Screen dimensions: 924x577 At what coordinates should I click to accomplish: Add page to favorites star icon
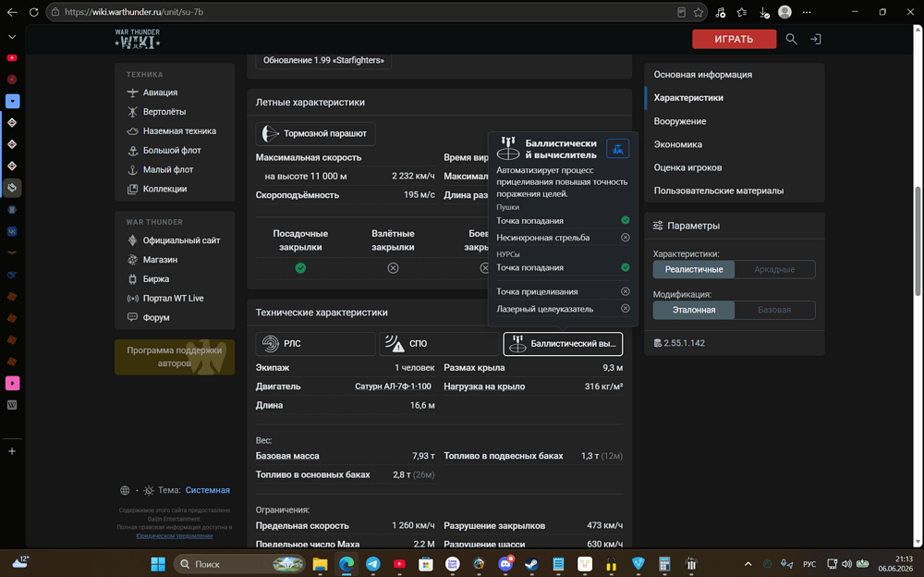point(699,12)
